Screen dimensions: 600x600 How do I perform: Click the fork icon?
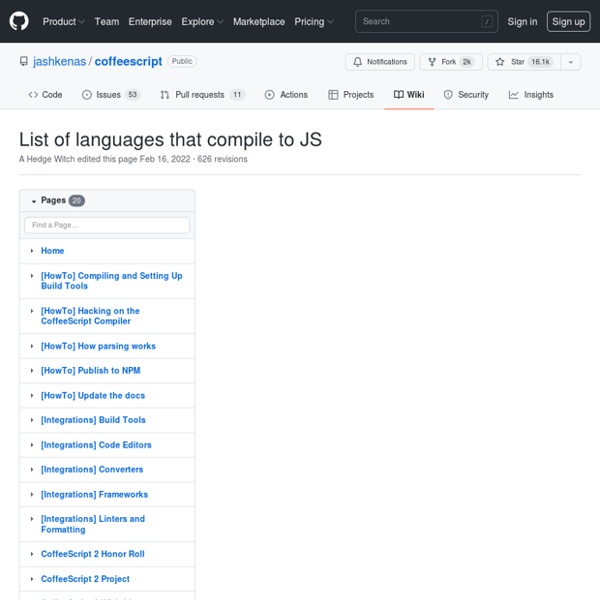pos(432,62)
